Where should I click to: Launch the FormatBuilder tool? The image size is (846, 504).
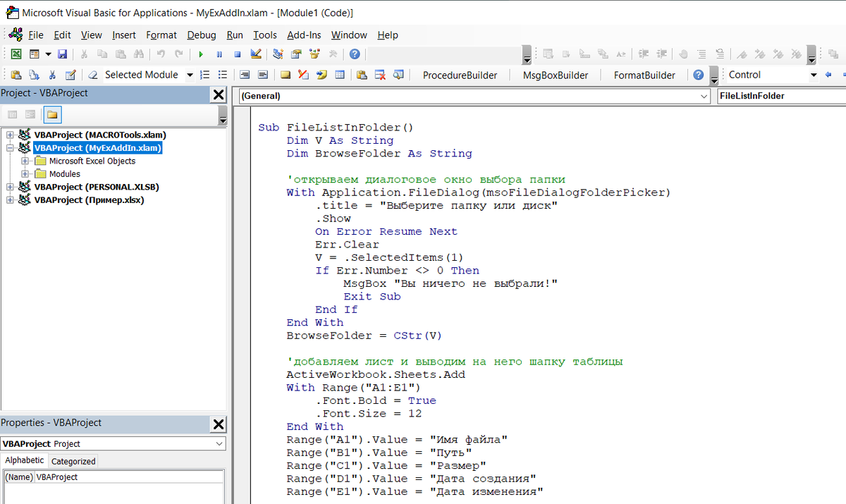click(644, 75)
